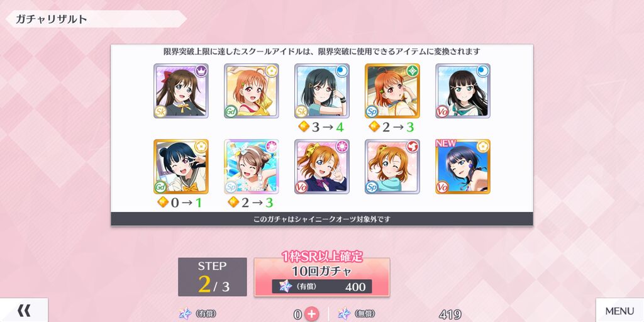Open the Vo card with peace sign pose
The image size is (644, 322).
[322, 166]
